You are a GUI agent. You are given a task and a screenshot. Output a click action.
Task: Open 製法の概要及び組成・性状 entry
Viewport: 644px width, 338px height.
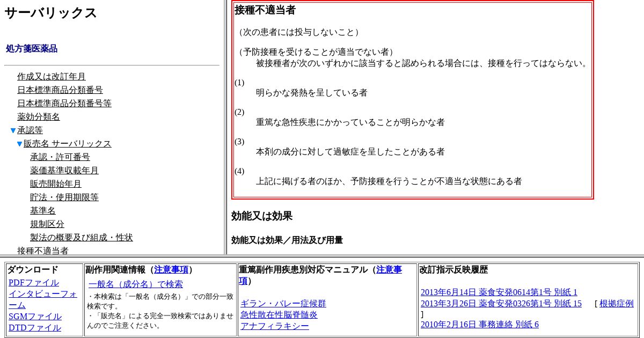(x=82, y=238)
